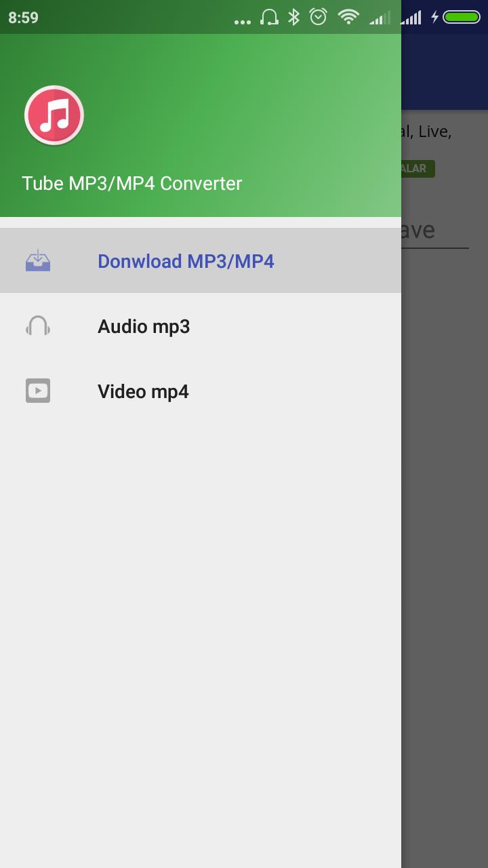Click the video play icon beside Video mp4
This screenshot has height=868, width=488.
pos(38,391)
